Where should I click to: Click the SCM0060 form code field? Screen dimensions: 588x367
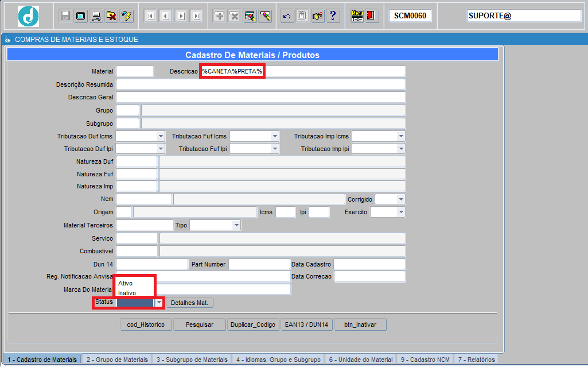point(410,16)
